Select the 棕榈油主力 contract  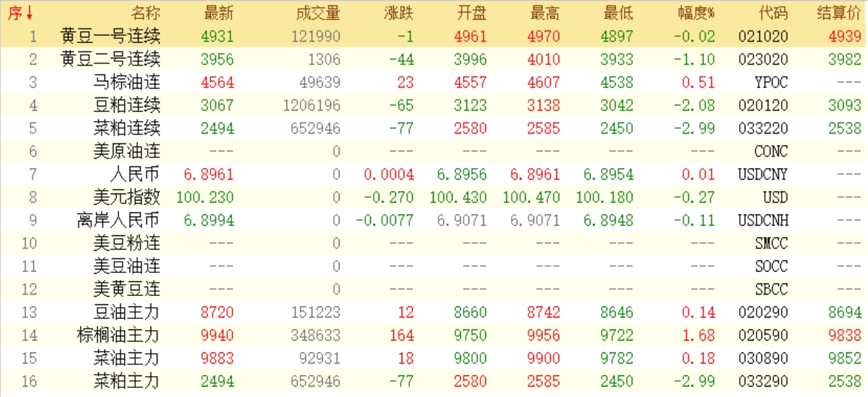pyautogui.click(x=118, y=335)
